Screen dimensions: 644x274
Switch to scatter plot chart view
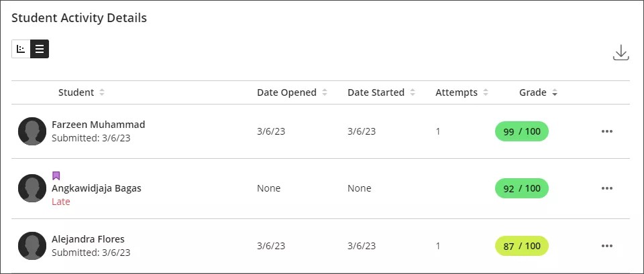pos(21,49)
